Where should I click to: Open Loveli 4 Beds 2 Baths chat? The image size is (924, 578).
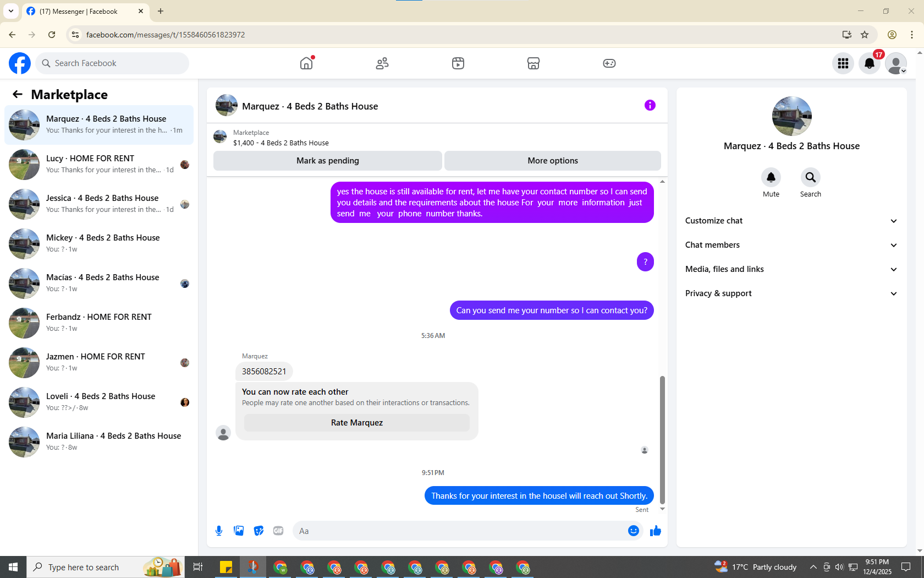[x=99, y=402]
